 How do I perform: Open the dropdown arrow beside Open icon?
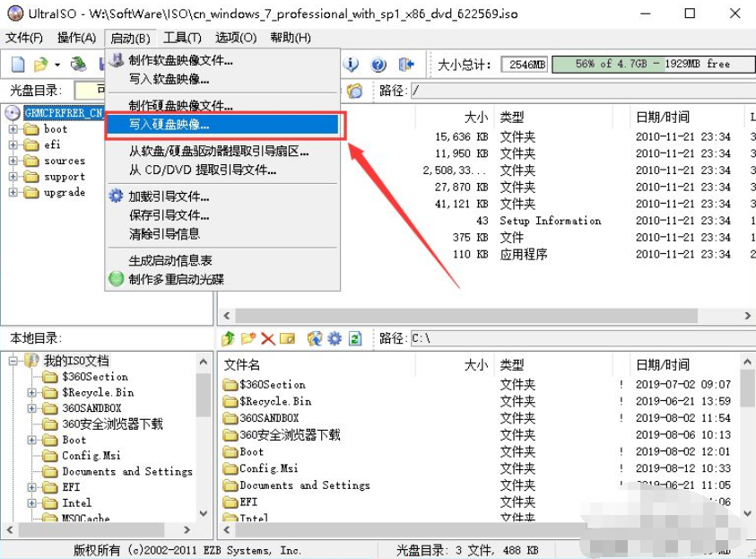pos(57,65)
